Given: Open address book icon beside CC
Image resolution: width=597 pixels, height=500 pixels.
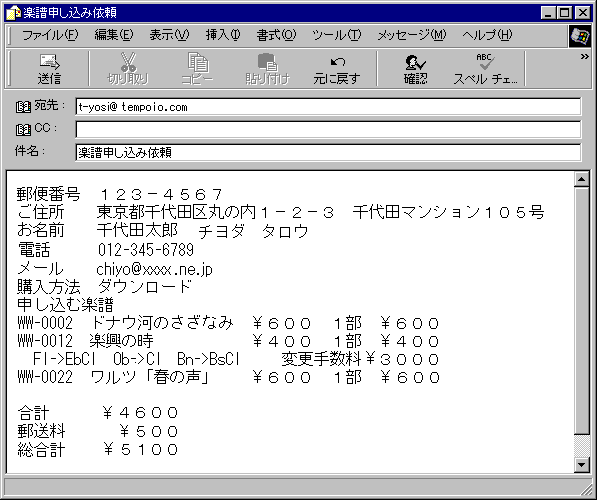Looking at the screenshot, I should (23, 129).
